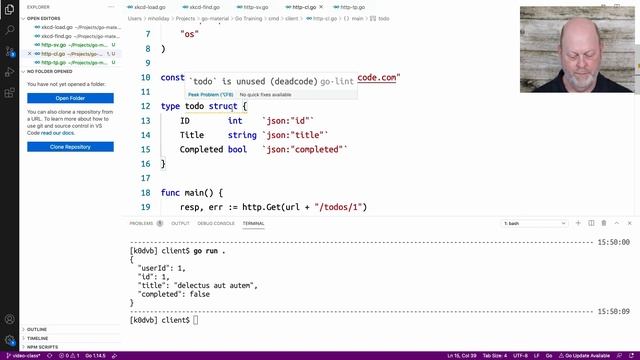Viewport: 640px width, 360px height.
Task: Click Users in the breadcrumb path
Action: tap(134, 18)
